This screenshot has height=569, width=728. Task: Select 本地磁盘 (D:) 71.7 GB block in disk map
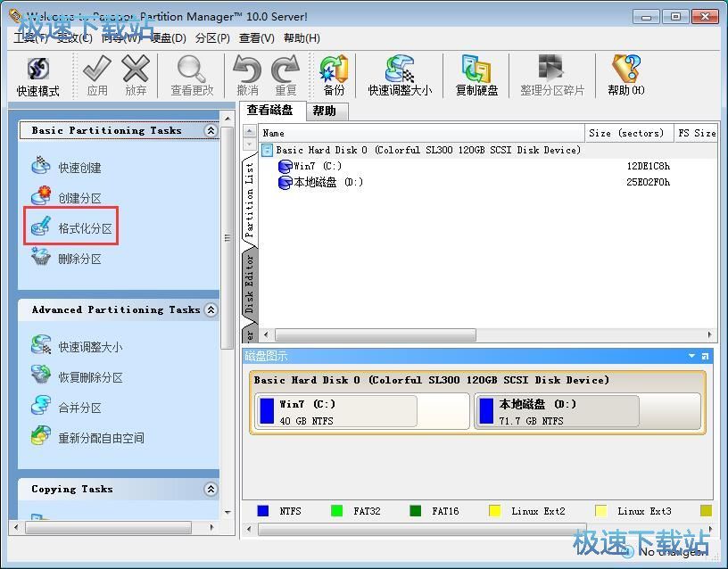587,411
